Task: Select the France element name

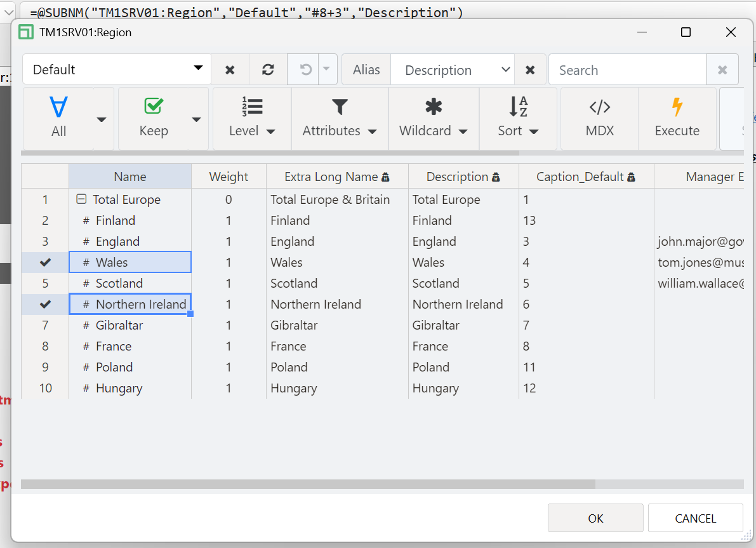Action: tap(114, 346)
